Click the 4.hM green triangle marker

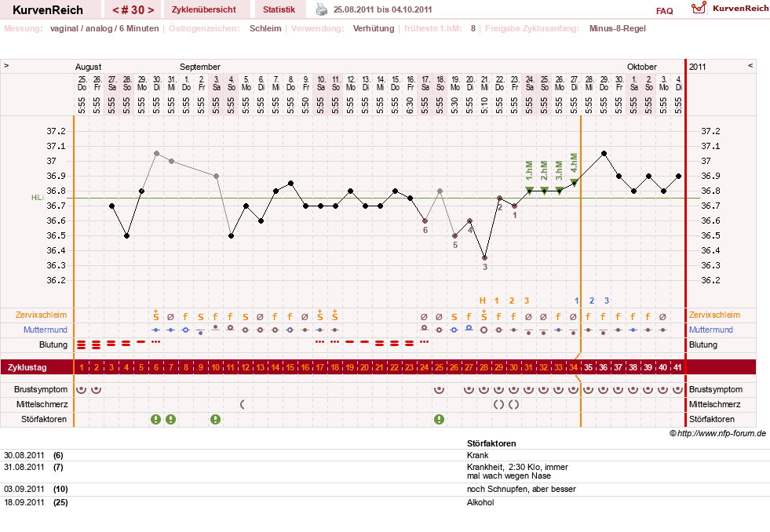point(574,183)
